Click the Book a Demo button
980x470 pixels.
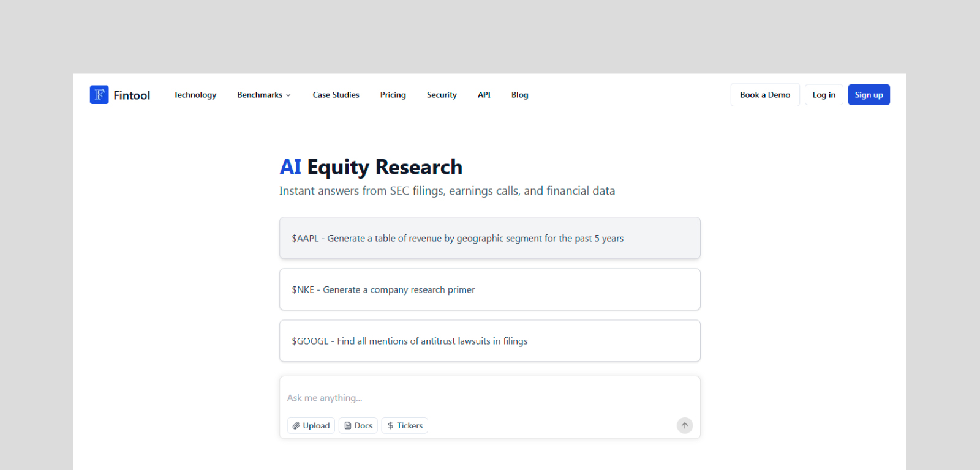click(x=764, y=94)
